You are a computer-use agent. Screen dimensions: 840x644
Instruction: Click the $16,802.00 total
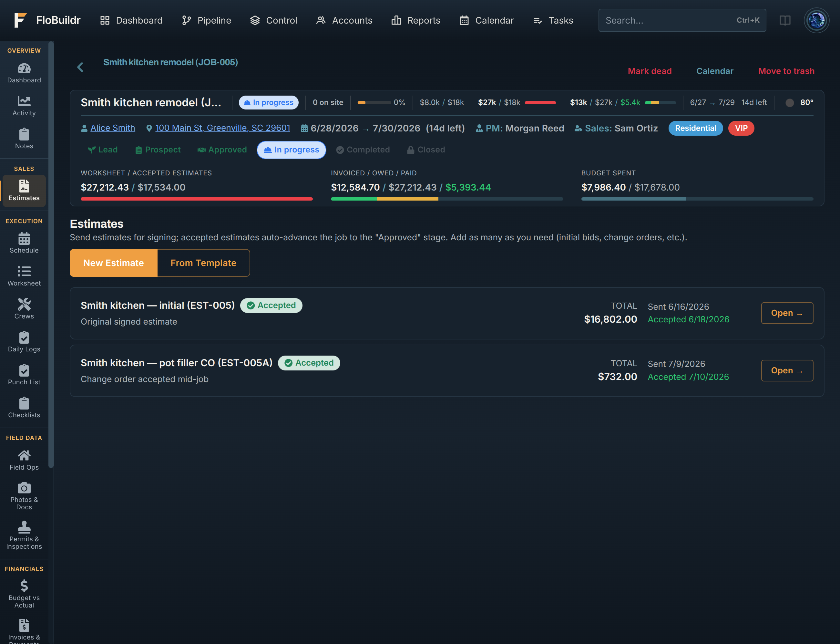coord(610,319)
